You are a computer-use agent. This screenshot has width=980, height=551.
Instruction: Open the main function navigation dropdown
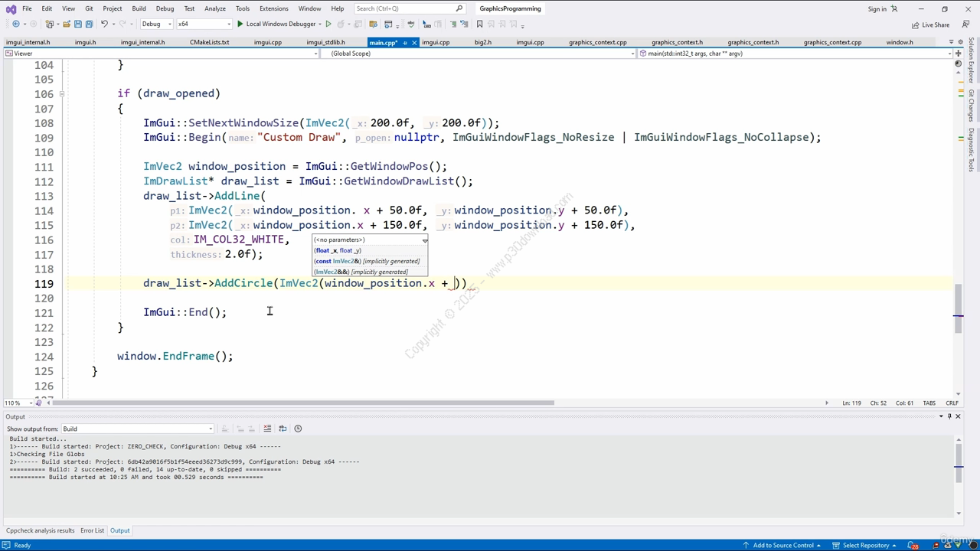point(795,54)
